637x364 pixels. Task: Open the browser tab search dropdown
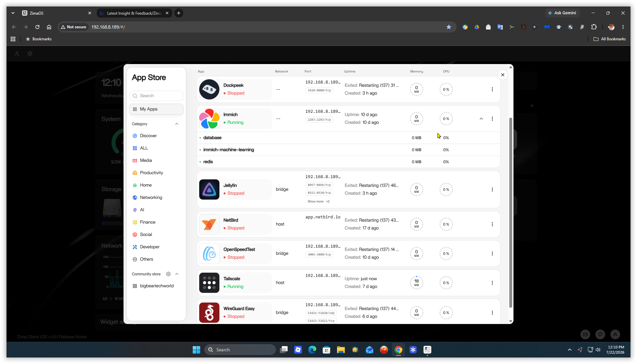coord(13,13)
